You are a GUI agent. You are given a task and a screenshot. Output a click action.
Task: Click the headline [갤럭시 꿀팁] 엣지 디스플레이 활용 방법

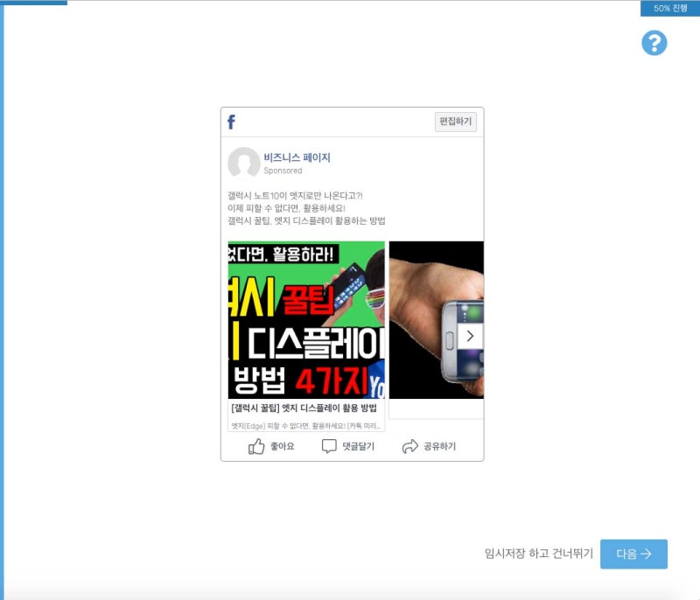coord(304,408)
